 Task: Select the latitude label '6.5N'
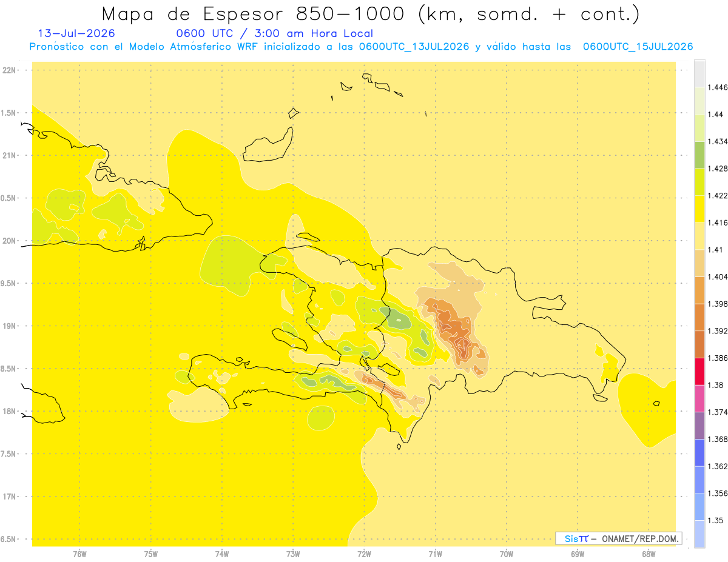(x=9, y=540)
